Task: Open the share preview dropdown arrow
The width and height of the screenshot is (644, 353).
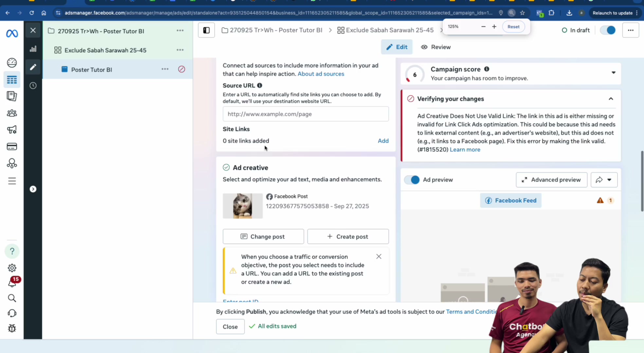Action: point(609,180)
